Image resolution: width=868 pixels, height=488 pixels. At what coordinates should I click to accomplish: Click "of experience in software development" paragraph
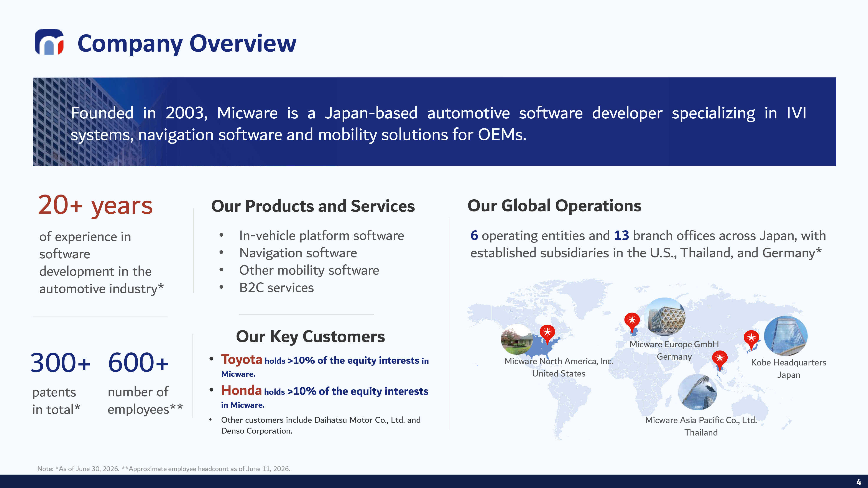tap(101, 263)
